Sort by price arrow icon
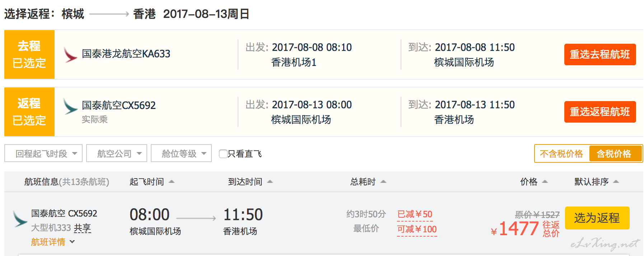The height and width of the screenshot is (256, 644). (x=545, y=182)
